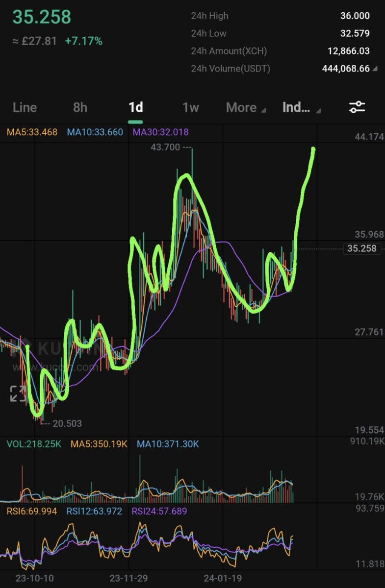Click the 93.759 RSI axis label
This screenshot has width=385, height=588.
coord(369,508)
